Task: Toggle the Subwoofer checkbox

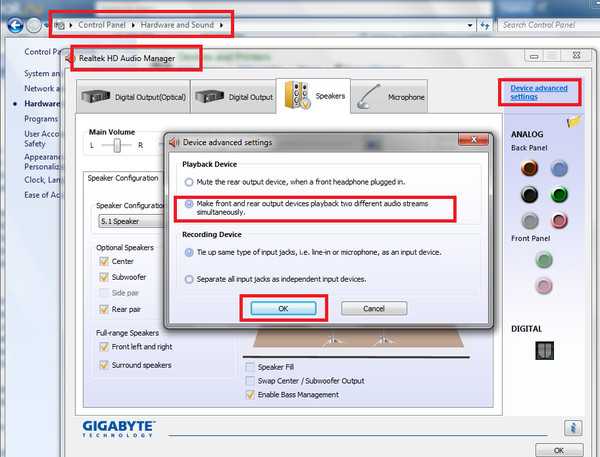Action: click(104, 277)
